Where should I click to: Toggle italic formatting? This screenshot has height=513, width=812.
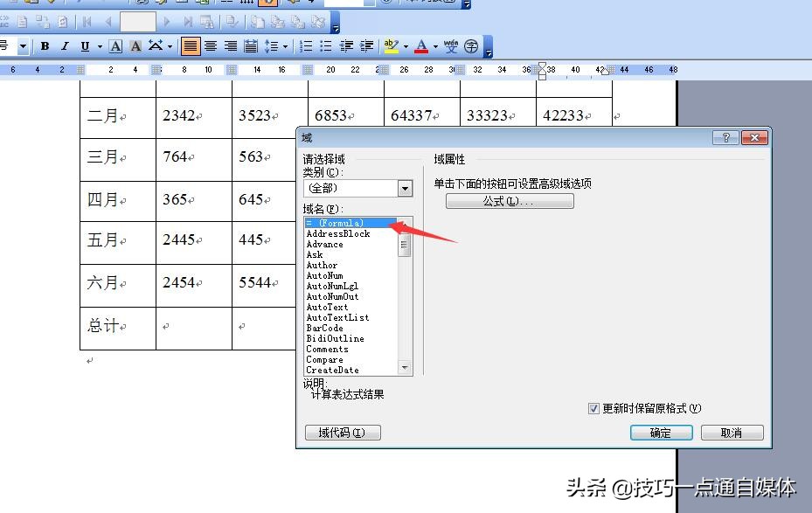pos(65,46)
